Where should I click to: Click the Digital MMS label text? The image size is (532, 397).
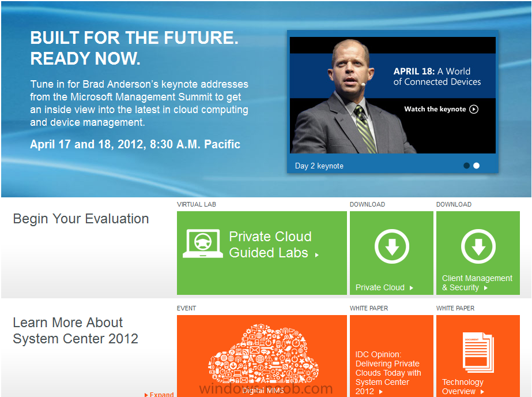263,391
